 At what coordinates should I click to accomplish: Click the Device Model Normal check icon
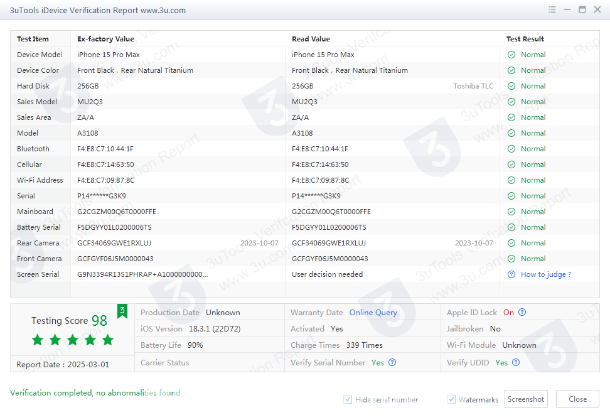pyautogui.click(x=511, y=55)
